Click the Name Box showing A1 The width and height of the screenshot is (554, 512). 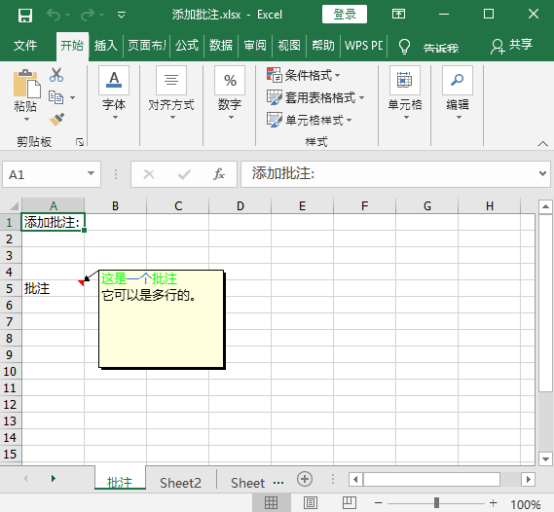click(x=44, y=175)
